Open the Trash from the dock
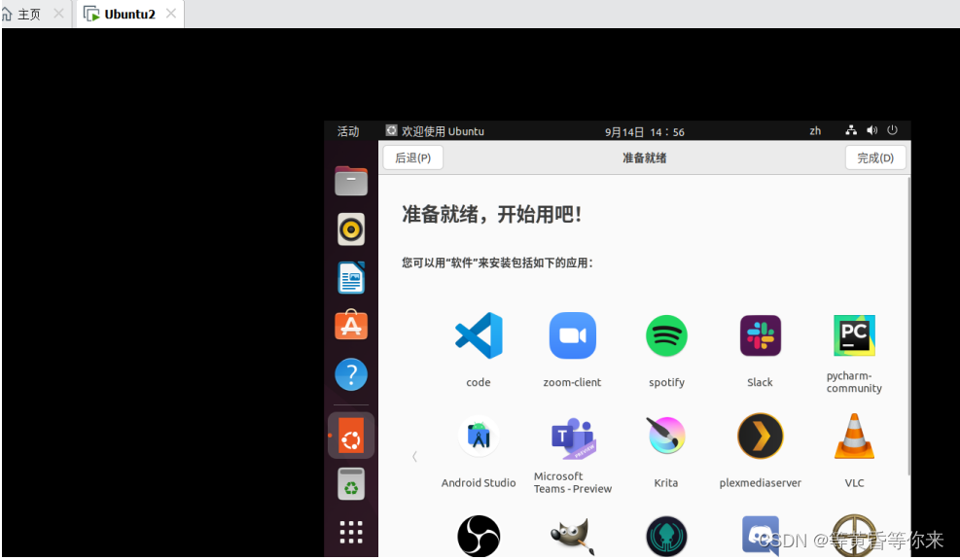Viewport: 960px width, 560px height. point(351,484)
